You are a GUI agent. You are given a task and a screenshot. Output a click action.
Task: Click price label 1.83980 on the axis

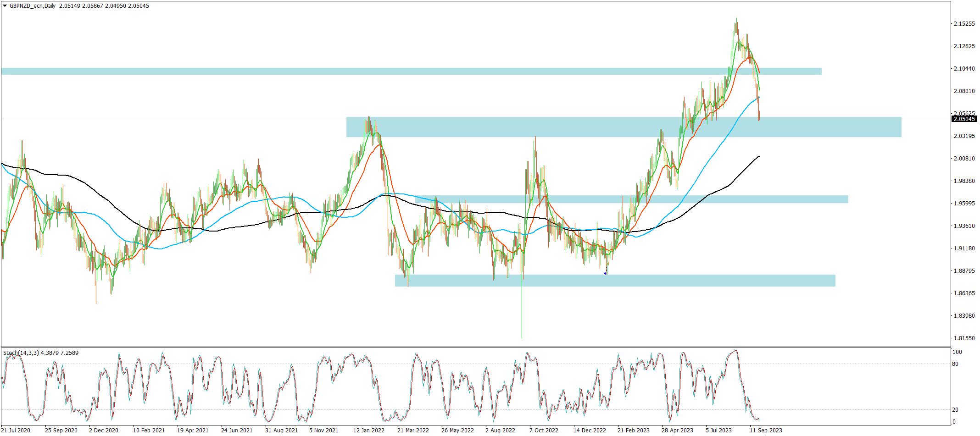coord(964,316)
